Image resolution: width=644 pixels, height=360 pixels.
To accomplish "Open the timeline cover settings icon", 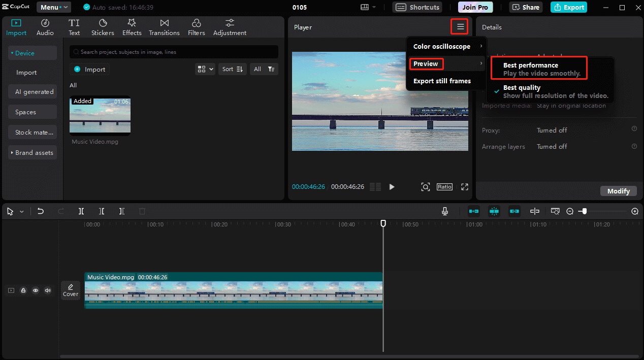I will coord(555,211).
